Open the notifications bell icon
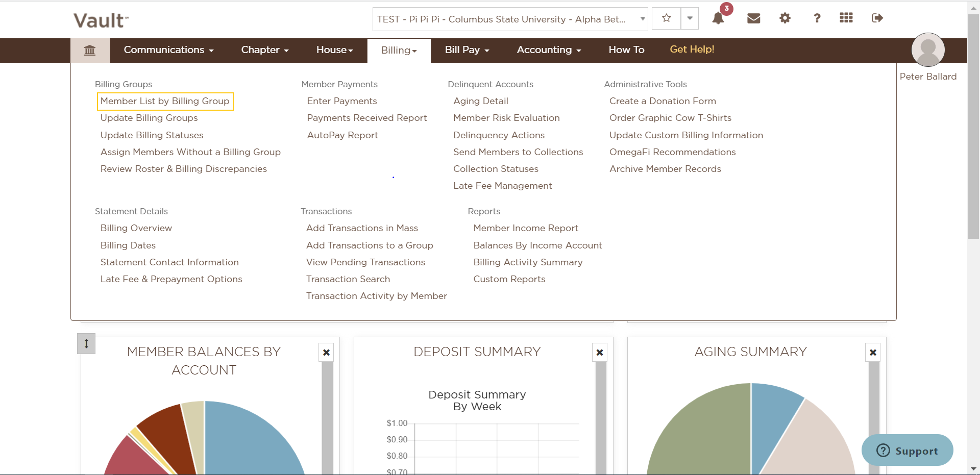Viewport: 980px width, 475px height. [x=718, y=18]
